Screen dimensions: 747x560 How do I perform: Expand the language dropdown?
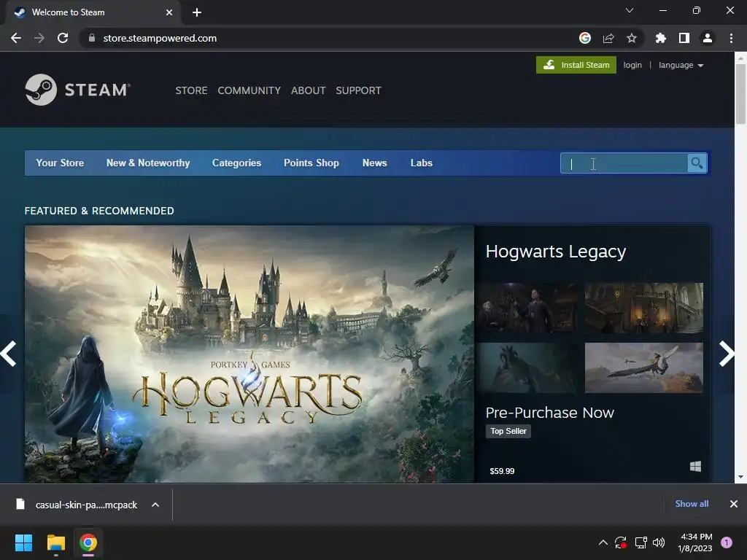[681, 65]
